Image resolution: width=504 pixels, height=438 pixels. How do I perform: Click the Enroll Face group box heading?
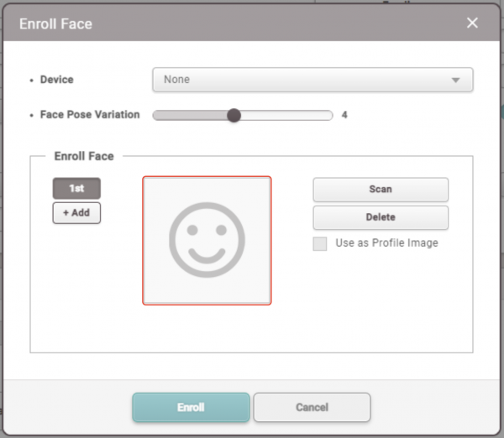[84, 156]
